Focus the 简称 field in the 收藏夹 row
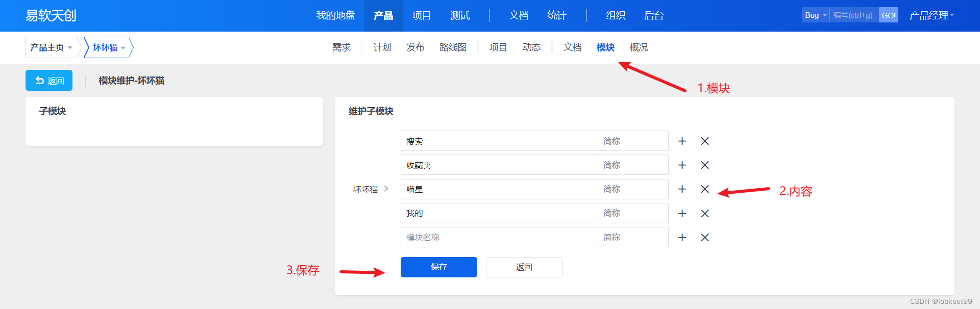980x309 pixels. 633,165
